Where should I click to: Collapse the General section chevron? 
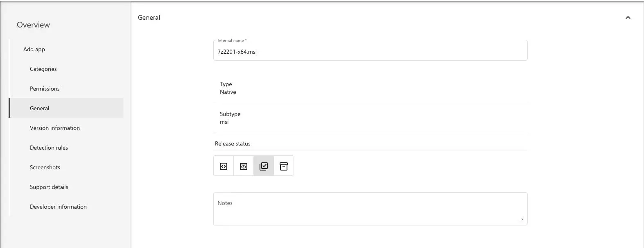pos(628,18)
